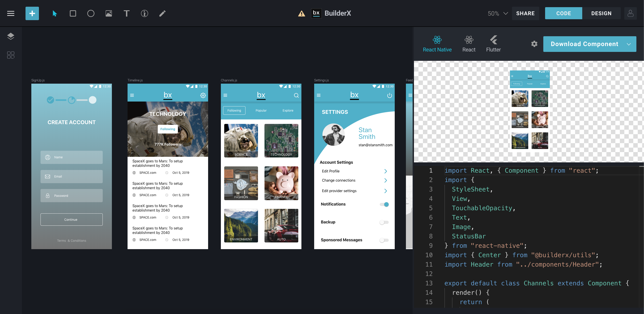Screen dimensions: 644x314
Task: Click the SHARE button in top bar
Action: (x=525, y=13)
